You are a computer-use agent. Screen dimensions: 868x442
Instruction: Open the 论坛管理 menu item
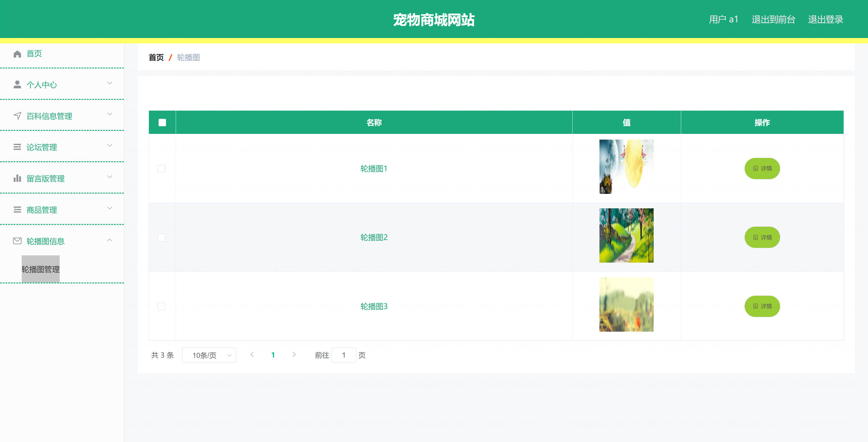tap(42, 147)
